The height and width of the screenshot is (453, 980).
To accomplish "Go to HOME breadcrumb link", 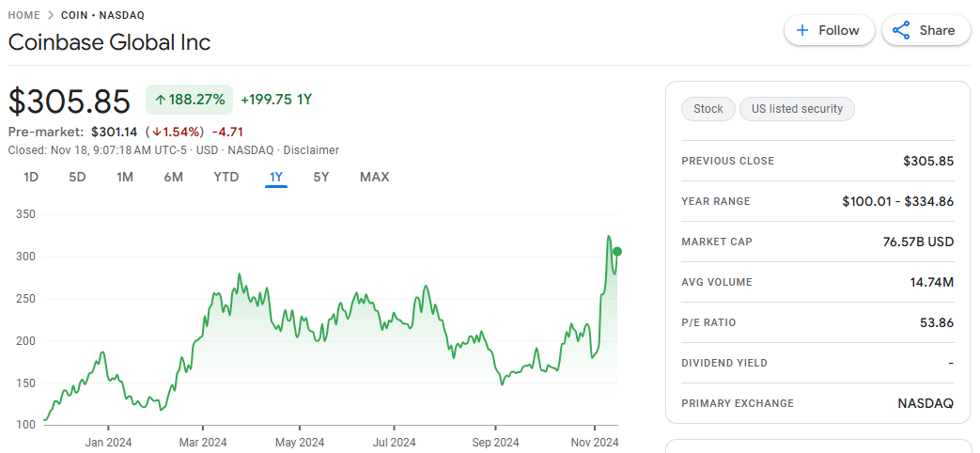I will point(25,15).
